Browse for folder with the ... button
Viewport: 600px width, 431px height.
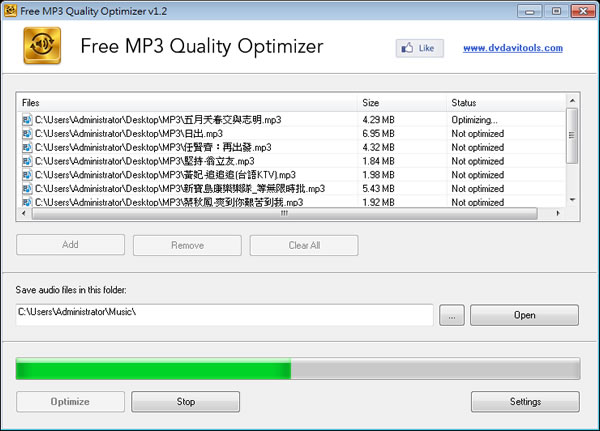tap(451, 315)
